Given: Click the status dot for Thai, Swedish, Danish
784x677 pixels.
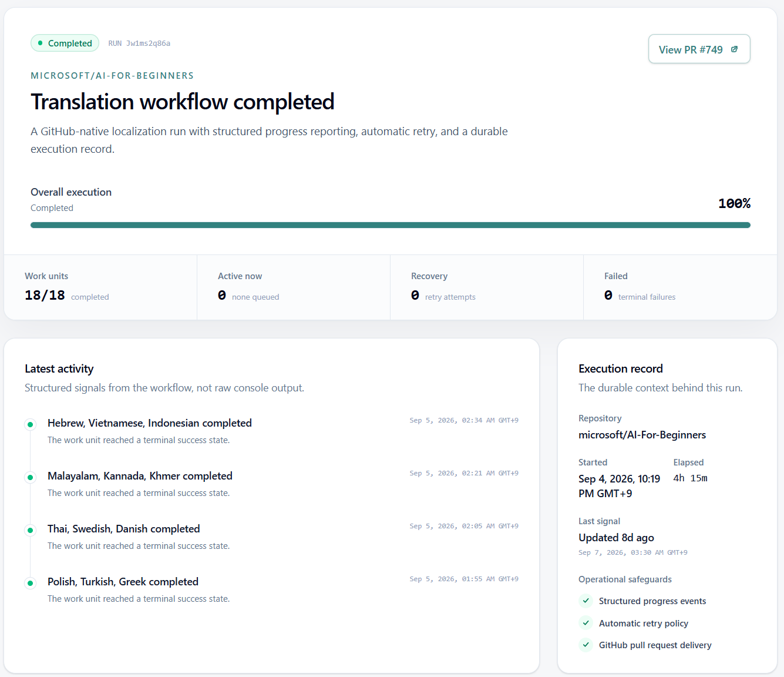Looking at the screenshot, I should tap(30, 530).
